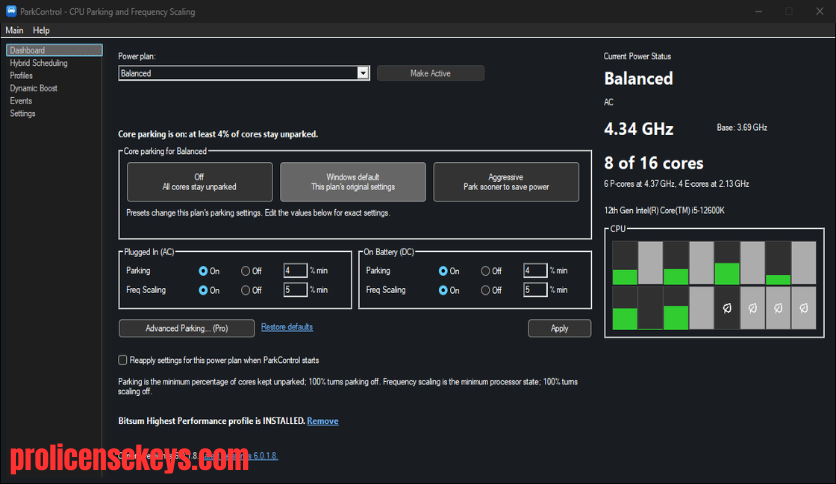
Task: Click the Make Active button
Action: [430, 73]
